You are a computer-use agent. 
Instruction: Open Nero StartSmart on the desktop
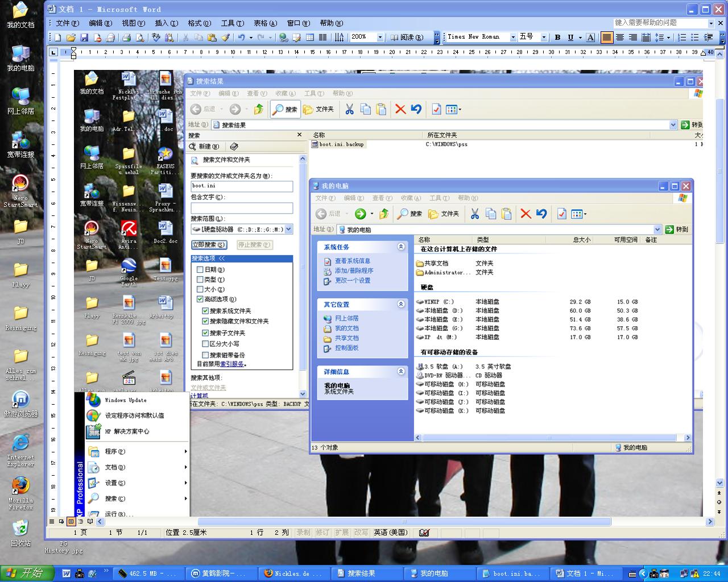coord(20,191)
